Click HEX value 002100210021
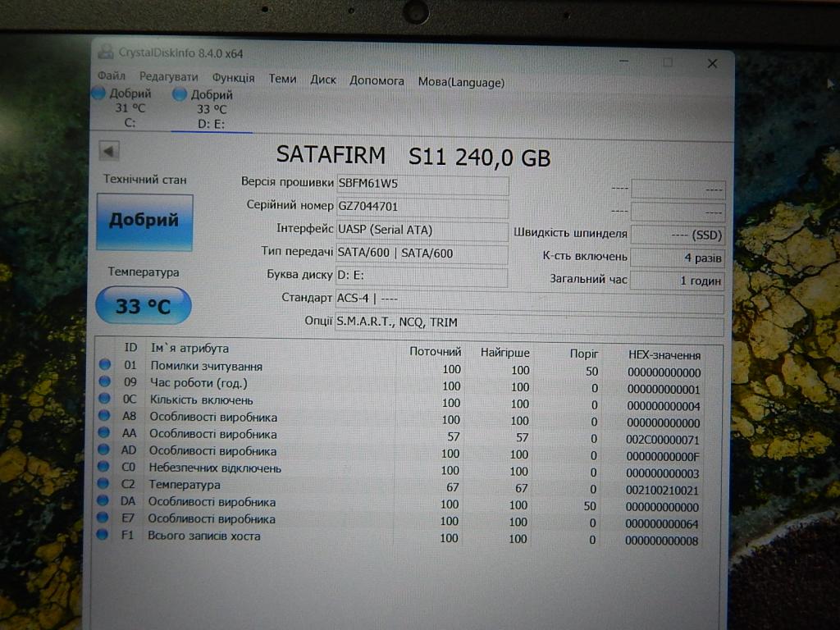 click(x=662, y=491)
